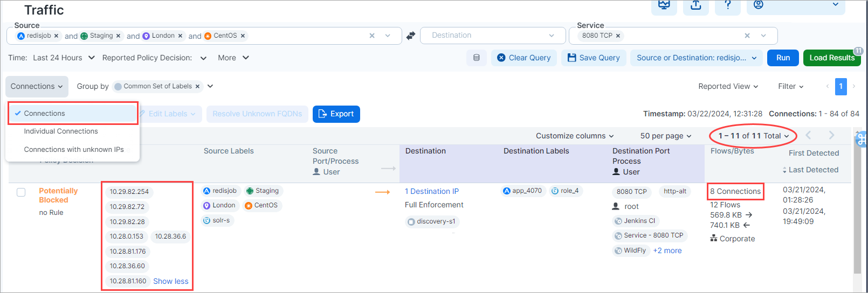
Task: Open the Reported View dropdown
Action: point(728,86)
